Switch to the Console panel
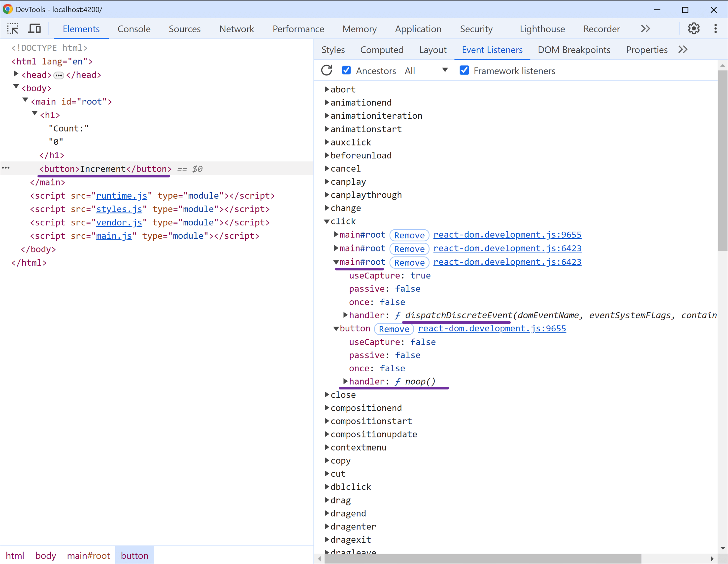The image size is (728, 564). click(134, 29)
